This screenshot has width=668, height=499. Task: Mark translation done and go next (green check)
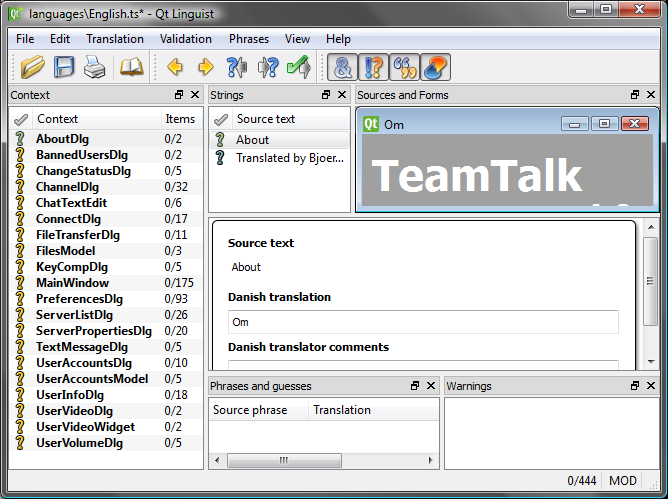[x=298, y=68]
